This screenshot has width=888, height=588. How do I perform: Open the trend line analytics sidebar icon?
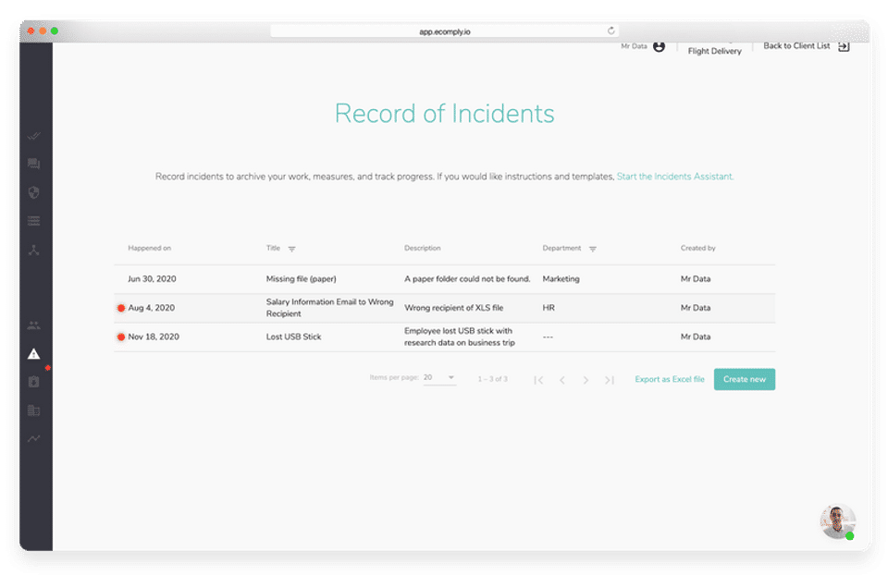pyautogui.click(x=34, y=438)
